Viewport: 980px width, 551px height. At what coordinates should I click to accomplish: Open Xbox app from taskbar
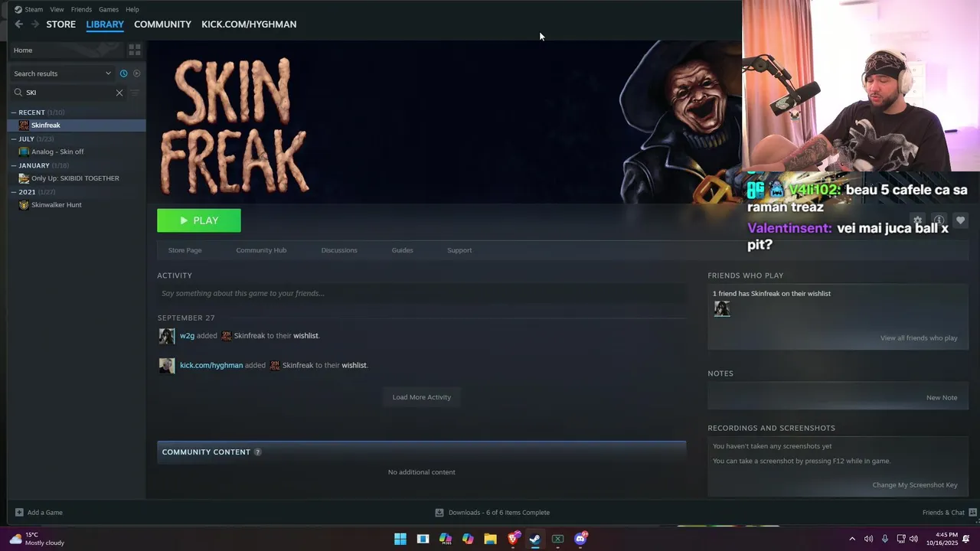coord(558,539)
